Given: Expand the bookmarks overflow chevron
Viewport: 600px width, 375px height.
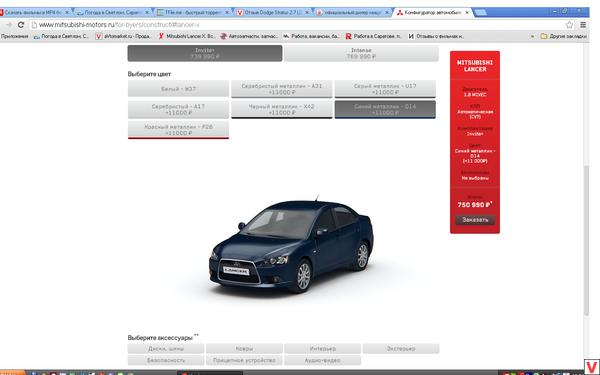Looking at the screenshot, I should [532, 36].
